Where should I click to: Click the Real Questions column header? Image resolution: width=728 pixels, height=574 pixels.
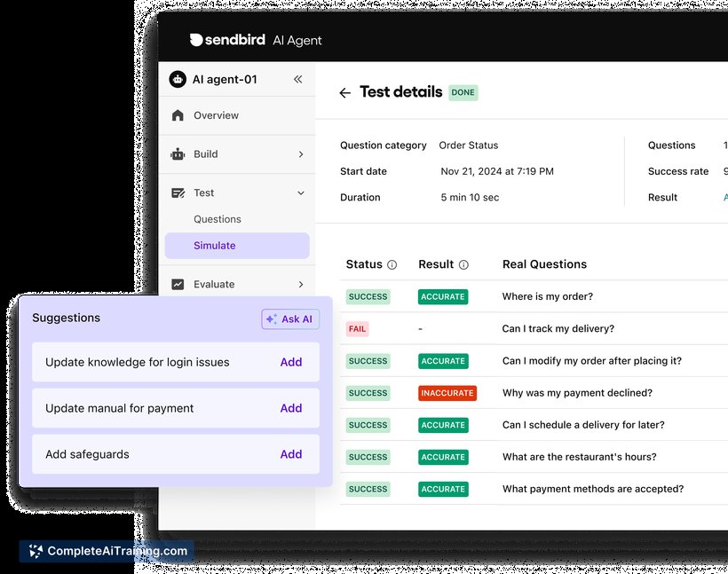coord(544,264)
